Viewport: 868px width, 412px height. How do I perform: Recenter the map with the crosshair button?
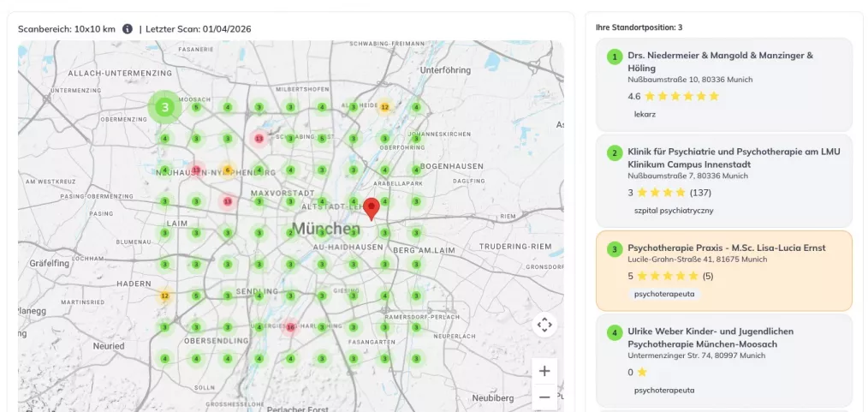click(544, 325)
